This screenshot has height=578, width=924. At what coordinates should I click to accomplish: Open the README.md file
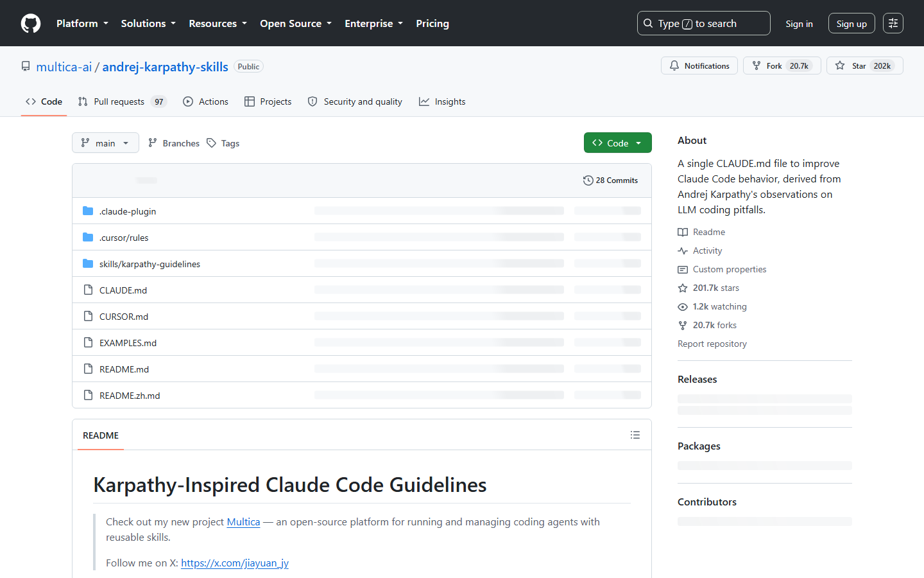click(124, 369)
